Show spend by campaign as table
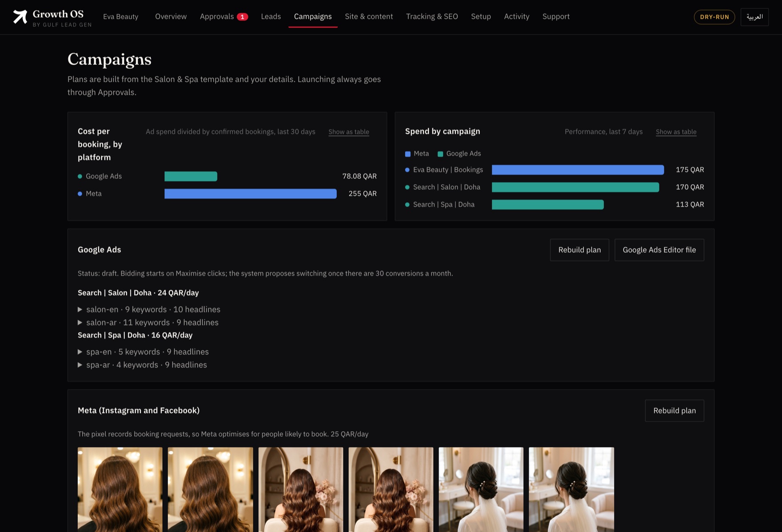This screenshot has height=532, width=782. [x=676, y=132]
